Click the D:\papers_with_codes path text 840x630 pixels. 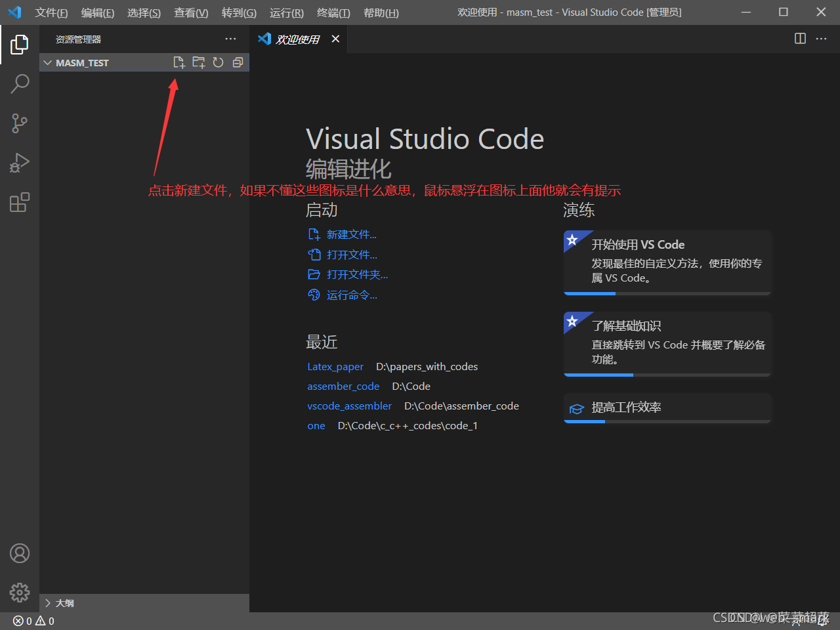(x=427, y=367)
